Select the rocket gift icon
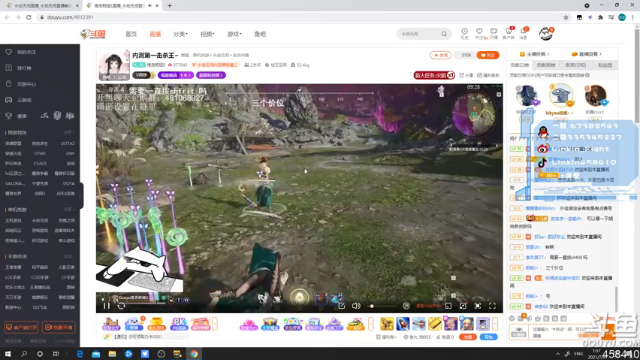 tap(402, 324)
